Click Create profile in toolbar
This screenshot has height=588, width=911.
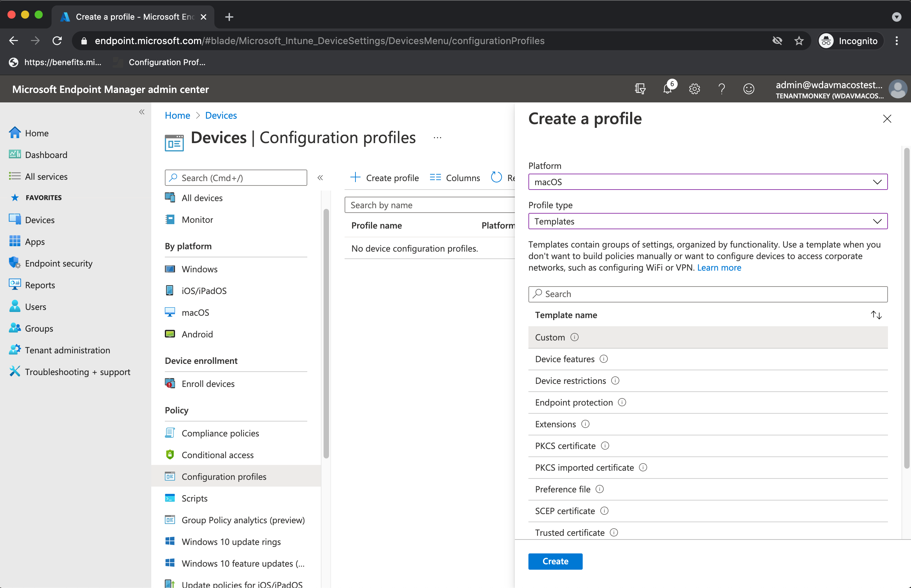pos(385,178)
